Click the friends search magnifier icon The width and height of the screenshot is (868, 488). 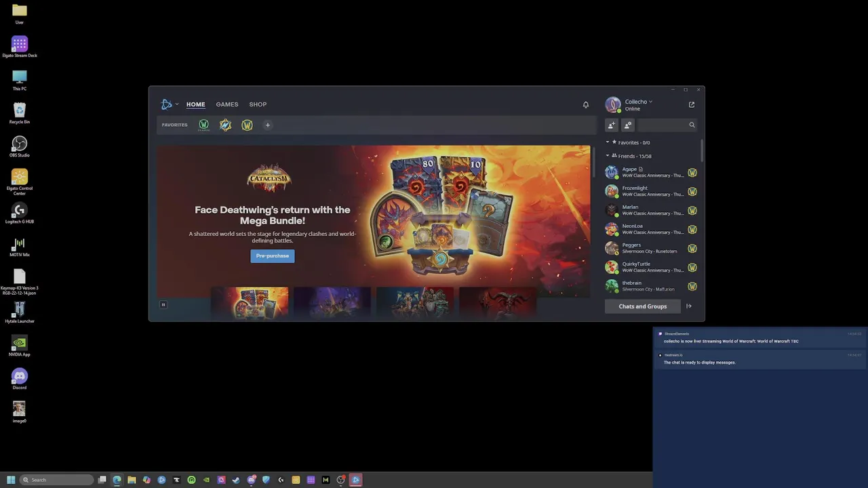tap(692, 125)
